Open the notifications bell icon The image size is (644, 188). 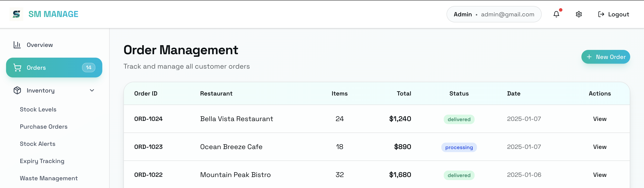[556, 14]
